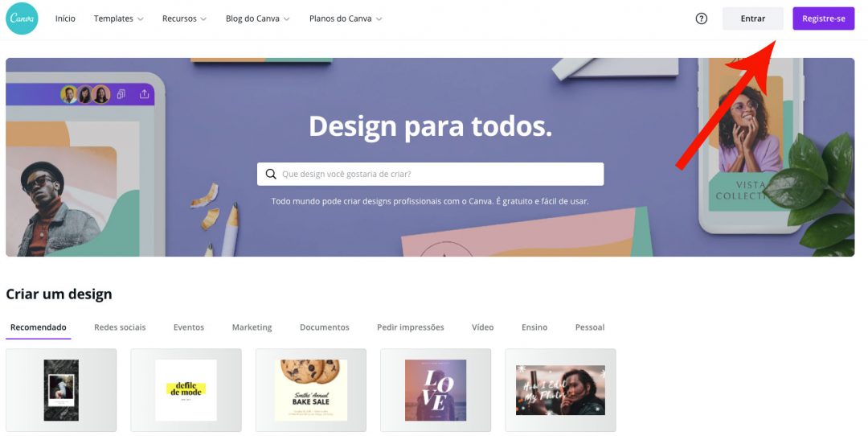Expand the Recursos dropdown menu

[x=184, y=19]
